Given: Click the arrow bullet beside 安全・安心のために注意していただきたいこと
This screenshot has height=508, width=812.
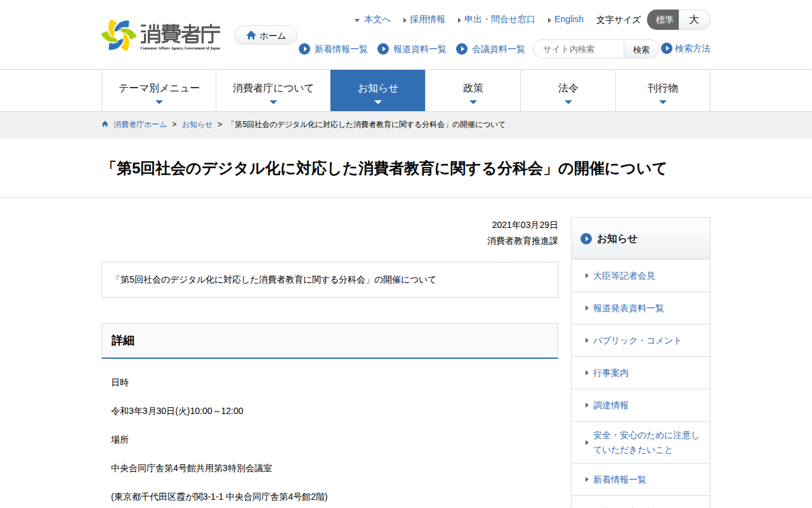Looking at the screenshot, I should pos(587,443).
